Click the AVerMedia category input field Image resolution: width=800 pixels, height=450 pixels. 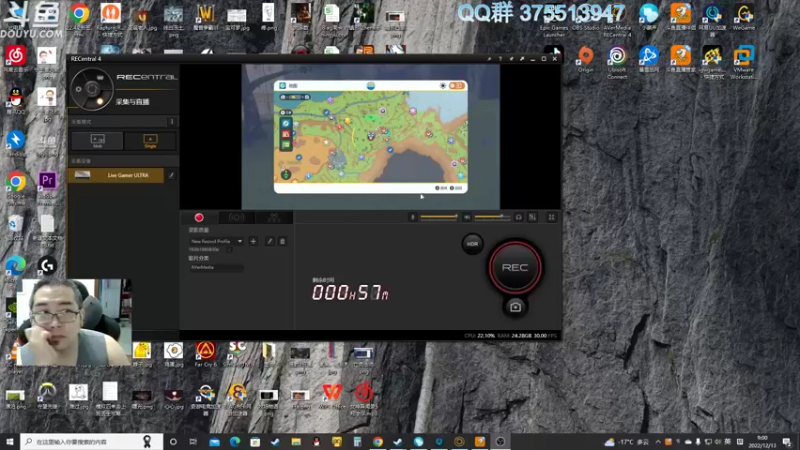[216, 267]
